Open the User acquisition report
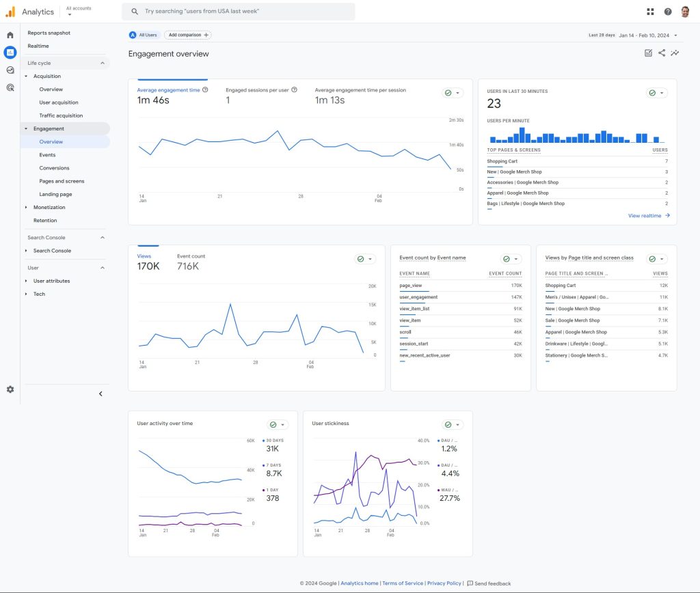700x593 pixels. [x=59, y=102]
